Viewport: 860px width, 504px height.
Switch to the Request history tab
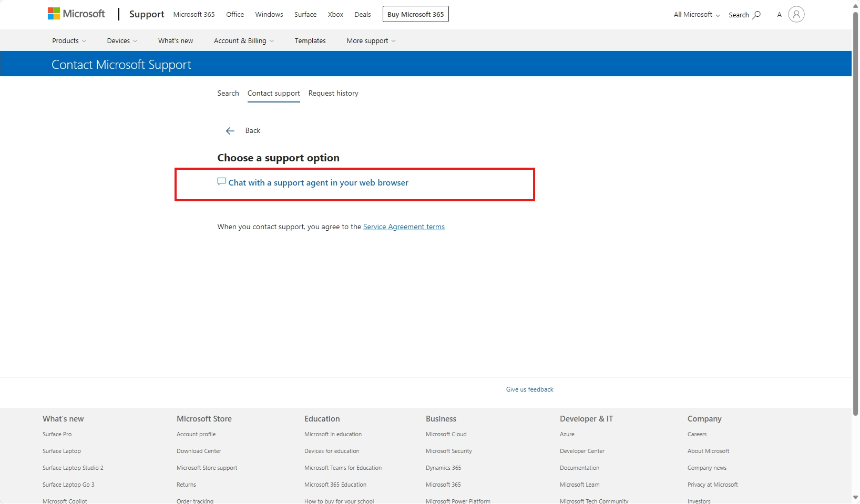[x=333, y=93]
